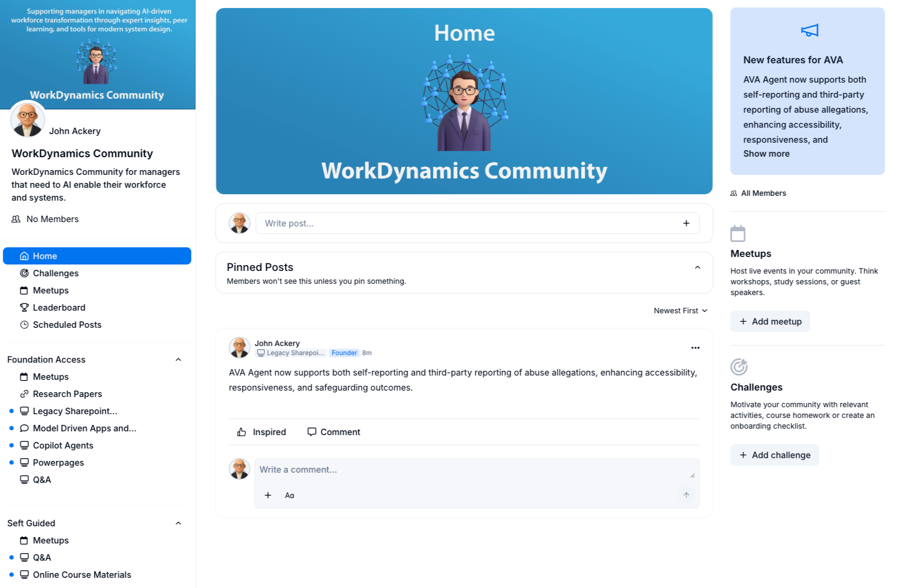Open the profile picture in the left sidebar

point(27,120)
